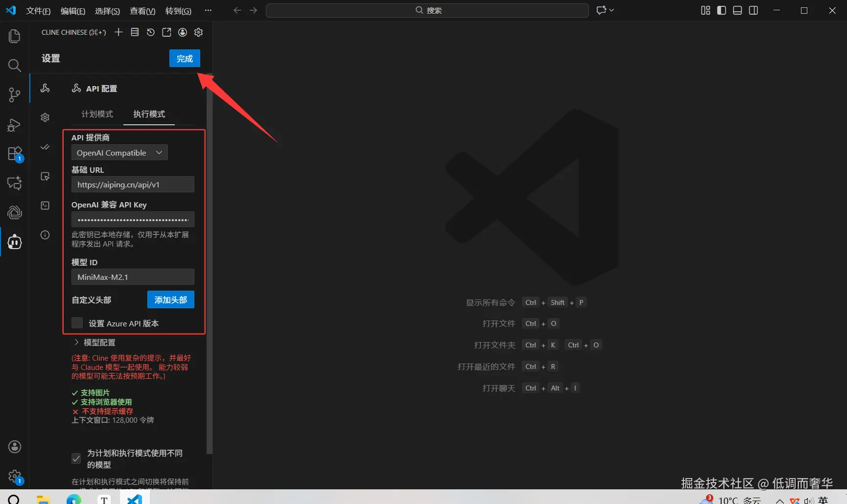Toggle the primary side bar visibility
Image resolution: width=847 pixels, height=504 pixels.
tap(722, 10)
